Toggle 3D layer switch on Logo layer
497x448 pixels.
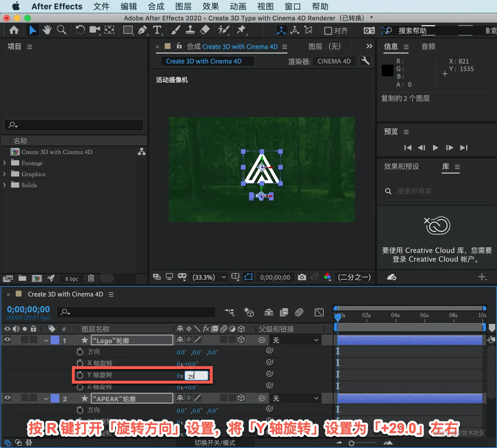(241, 340)
